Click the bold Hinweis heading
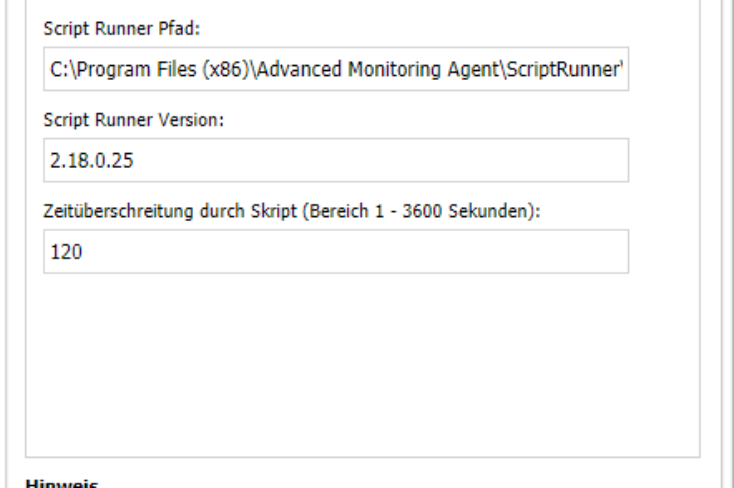 pos(62,483)
